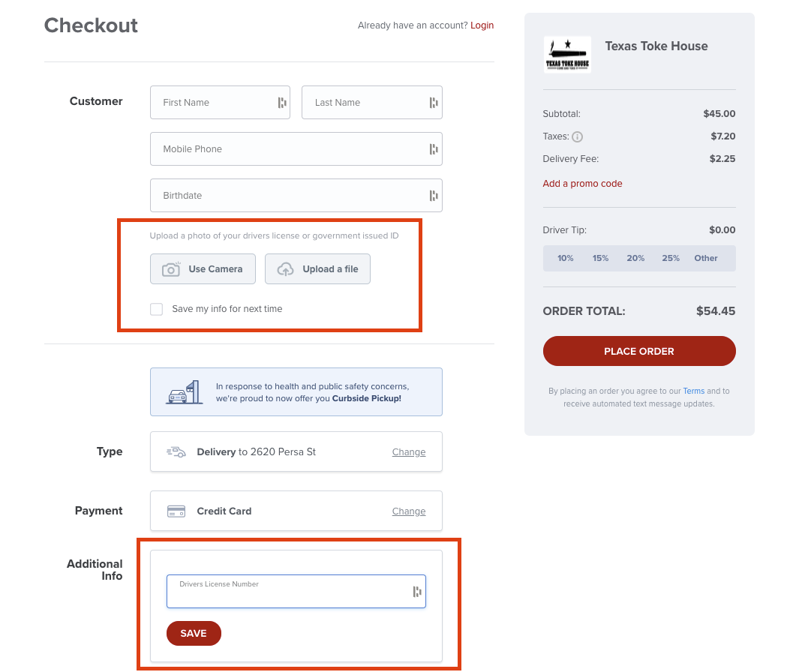
Task: Click the credit card icon
Action: pos(176,511)
